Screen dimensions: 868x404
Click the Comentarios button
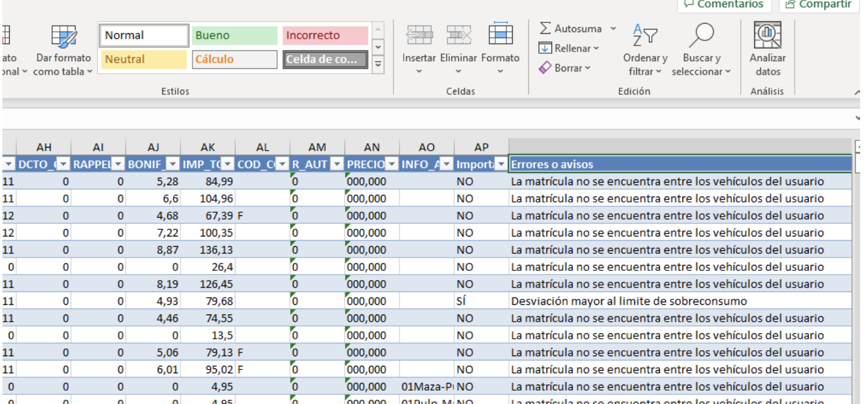coord(723,5)
